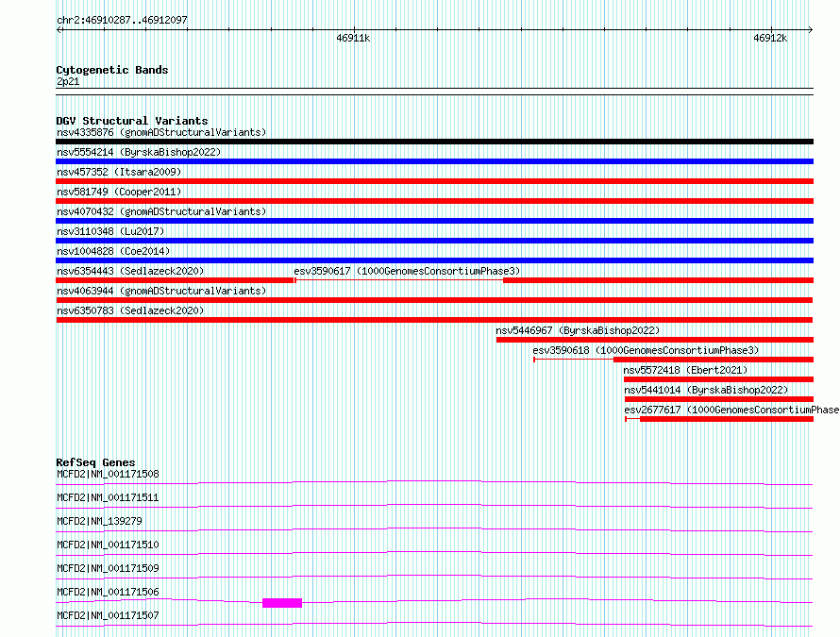Click the red nsv581749 variant bar
840x637 pixels.
point(434,201)
